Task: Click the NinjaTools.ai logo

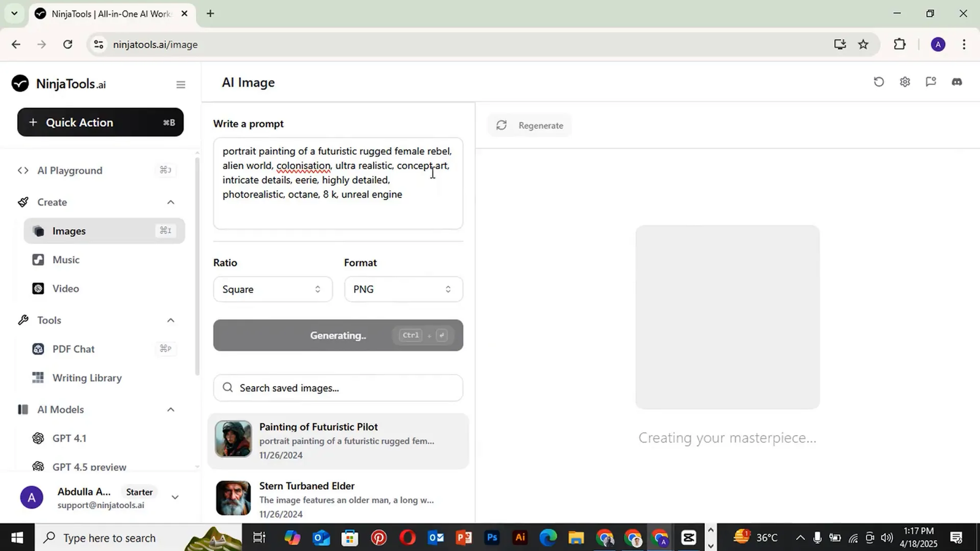Action: [59, 84]
